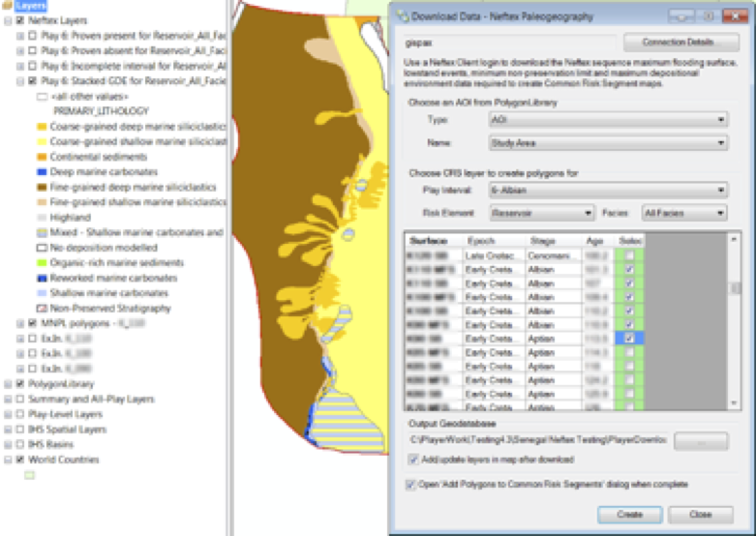Viewport: 756px width, 536px height.
Task: Click the Close button in dialog
Action: (701, 515)
